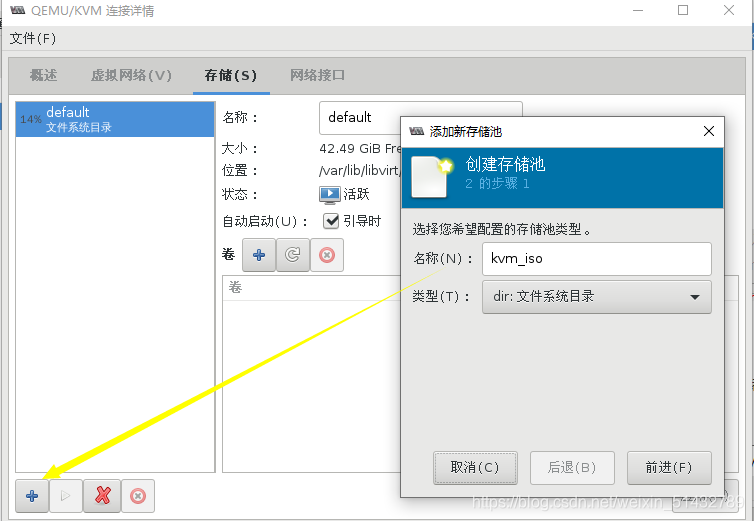Click the pool name field with kvm_iso
The image size is (754, 521).
pos(596,259)
